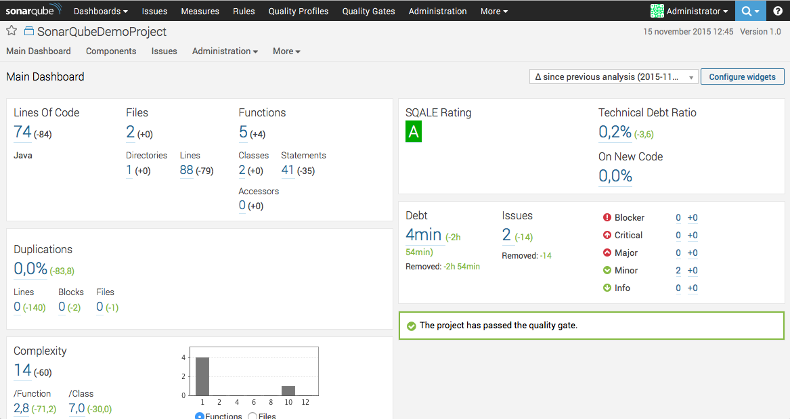Click the project icon beside SonarQubeDemoProject
This screenshot has height=419, width=790.
(x=27, y=32)
